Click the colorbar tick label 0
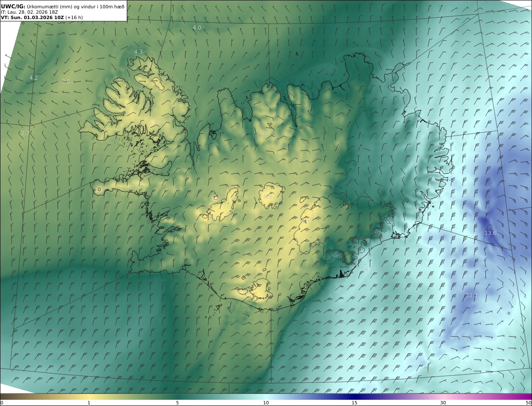 click(2, 403)
